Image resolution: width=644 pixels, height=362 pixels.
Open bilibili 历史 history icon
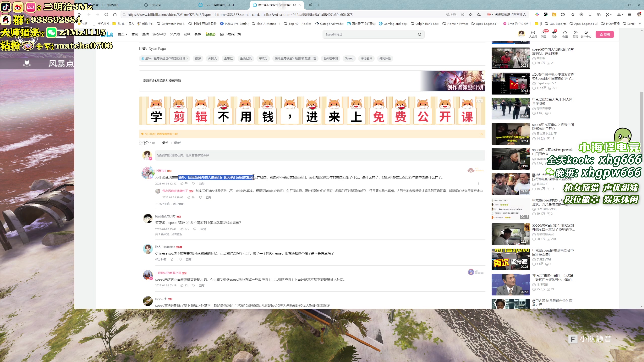(576, 34)
